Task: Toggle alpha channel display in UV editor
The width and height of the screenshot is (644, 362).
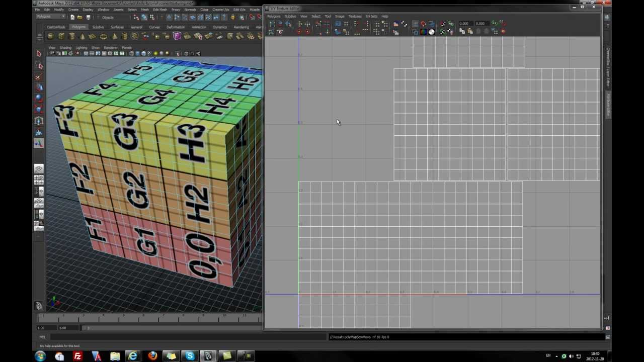Action: coord(431,32)
